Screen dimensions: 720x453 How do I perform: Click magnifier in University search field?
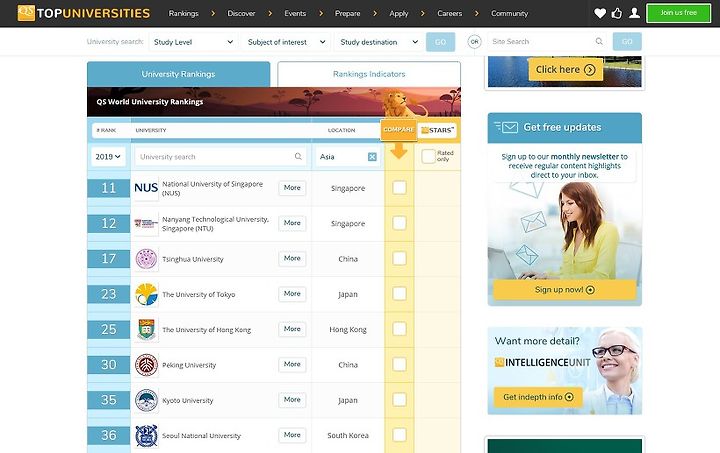coord(298,157)
